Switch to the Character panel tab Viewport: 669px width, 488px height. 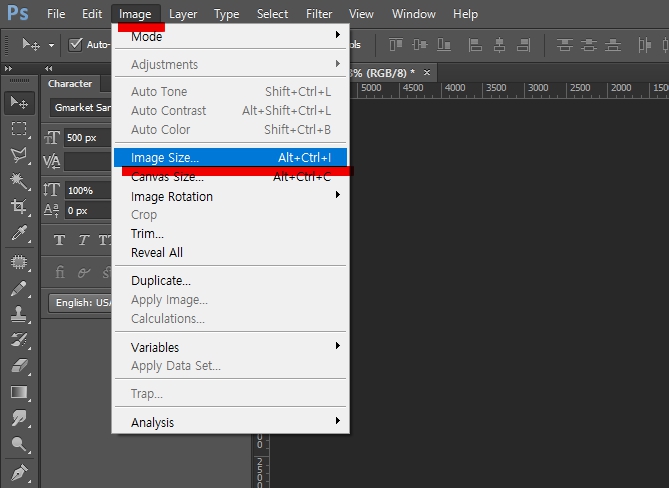pyautogui.click(x=70, y=84)
